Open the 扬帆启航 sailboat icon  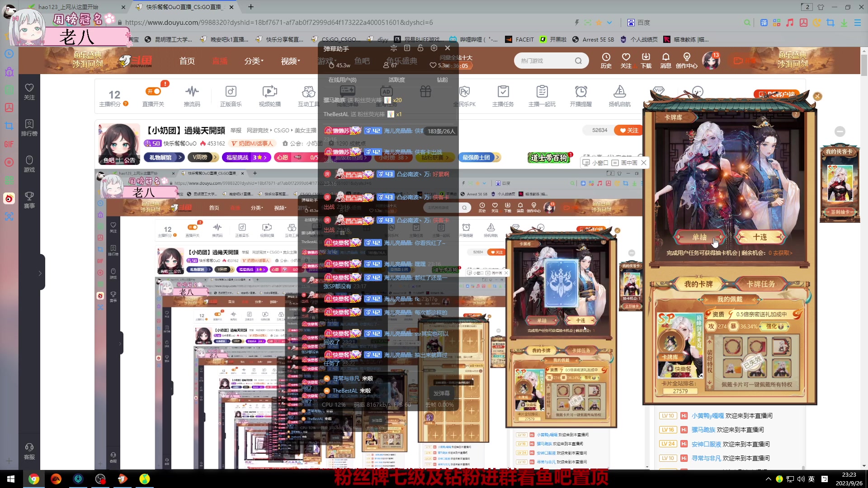coord(619,96)
